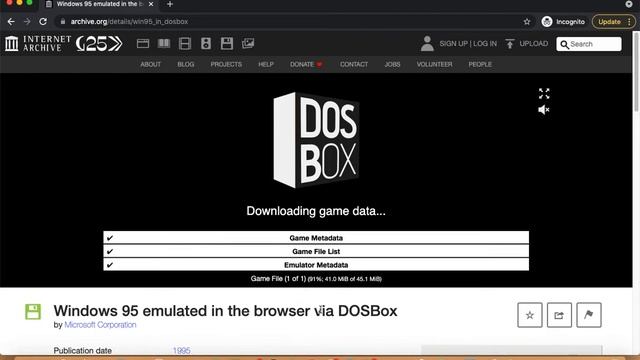Go back using the browser back arrow
The height and width of the screenshot is (360, 640).
coord(11,22)
